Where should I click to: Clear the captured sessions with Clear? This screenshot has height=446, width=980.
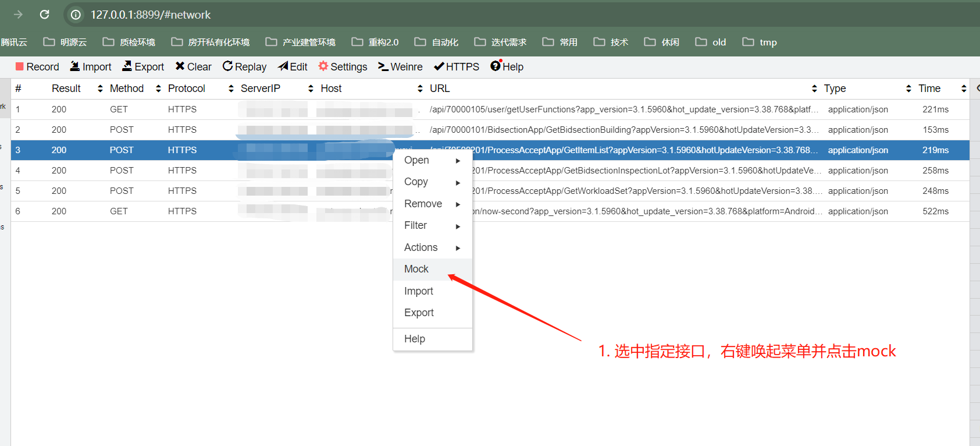(194, 66)
